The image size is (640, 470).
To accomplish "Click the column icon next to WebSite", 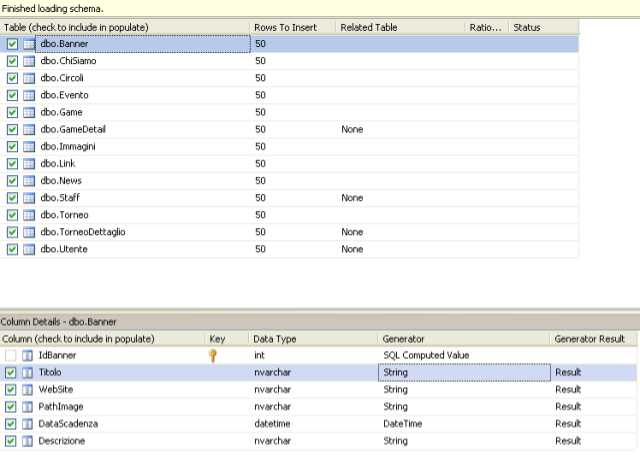I will pos(27,390).
